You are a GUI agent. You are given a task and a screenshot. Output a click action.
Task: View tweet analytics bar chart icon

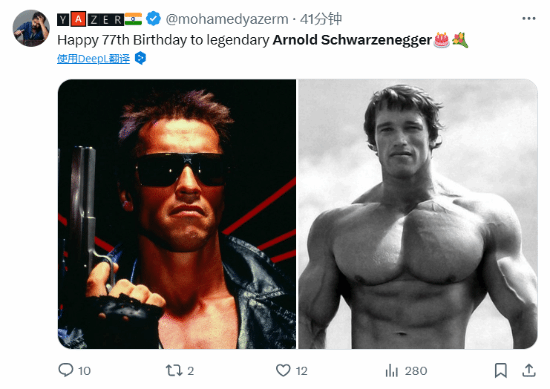point(392,370)
